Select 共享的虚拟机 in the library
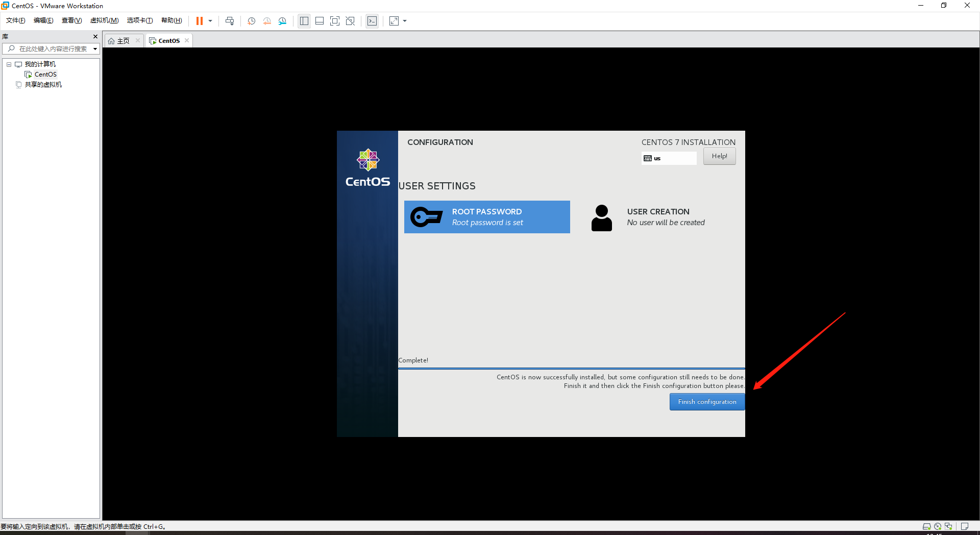This screenshot has height=535, width=980. click(x=43, y=85)
